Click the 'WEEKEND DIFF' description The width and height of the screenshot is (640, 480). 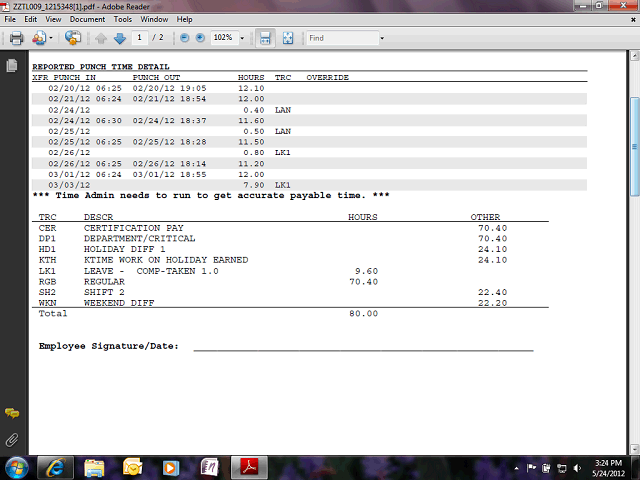[x=119, y=303]
